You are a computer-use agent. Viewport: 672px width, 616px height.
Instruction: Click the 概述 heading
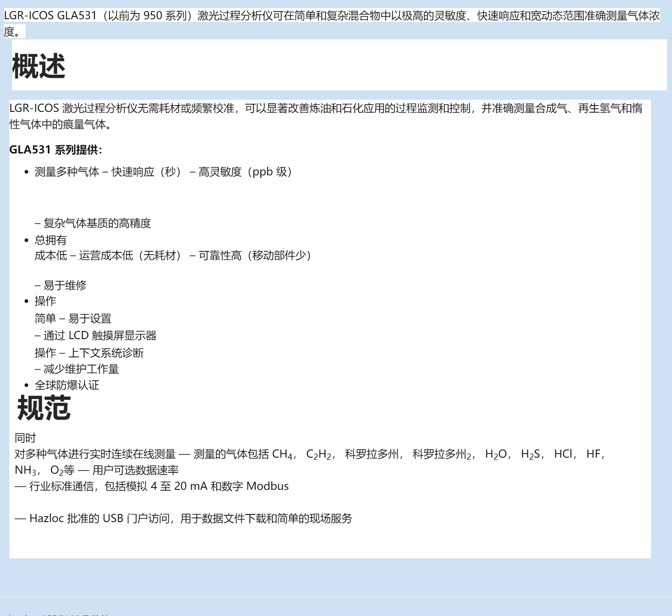coord(39,66)
